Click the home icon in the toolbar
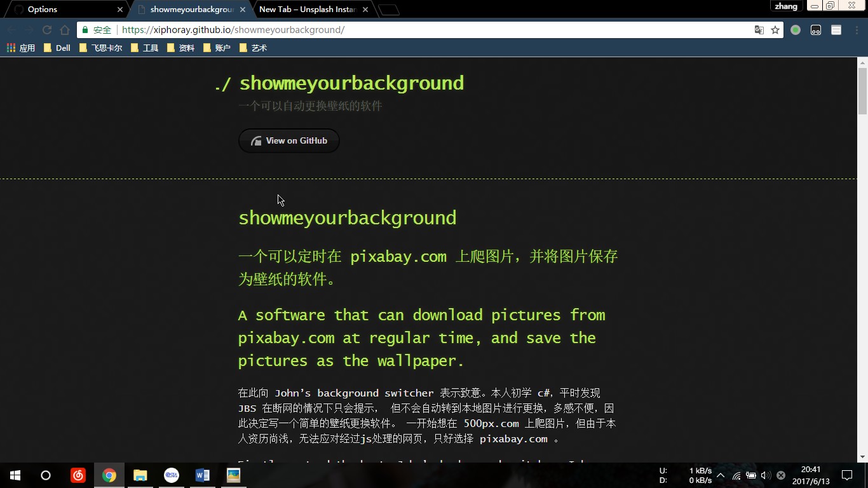The image size is (868, 488). (x=65, y=30)
